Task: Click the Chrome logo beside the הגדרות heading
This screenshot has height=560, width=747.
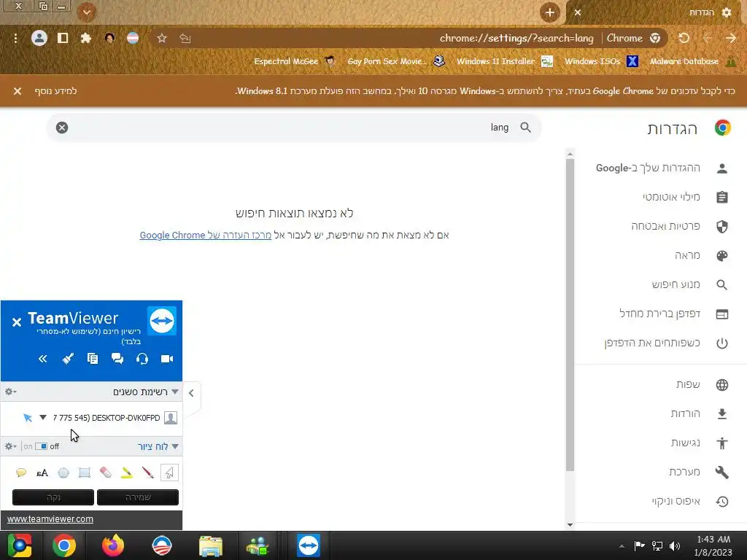Action: [723, 128]
